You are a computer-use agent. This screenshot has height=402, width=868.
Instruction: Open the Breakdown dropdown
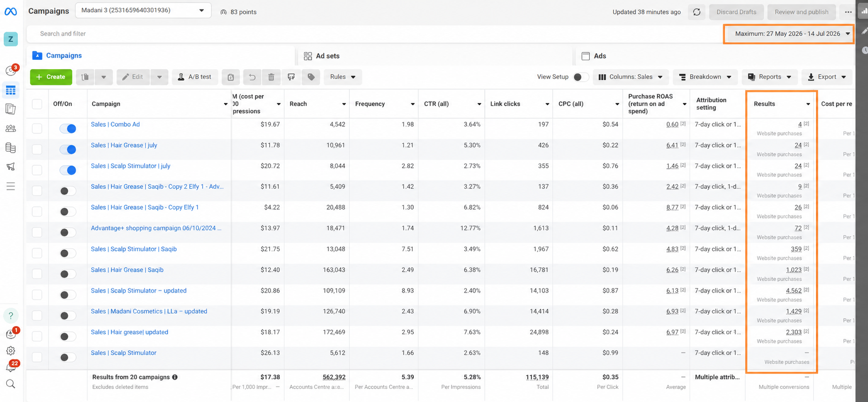point(705,77)
